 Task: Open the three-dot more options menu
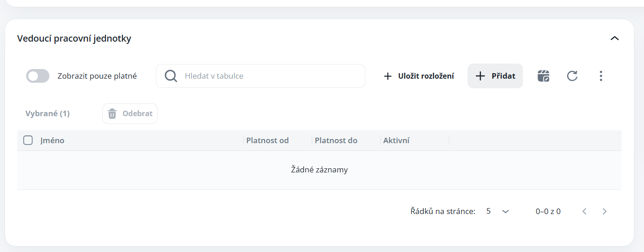(x=601, y=76)
